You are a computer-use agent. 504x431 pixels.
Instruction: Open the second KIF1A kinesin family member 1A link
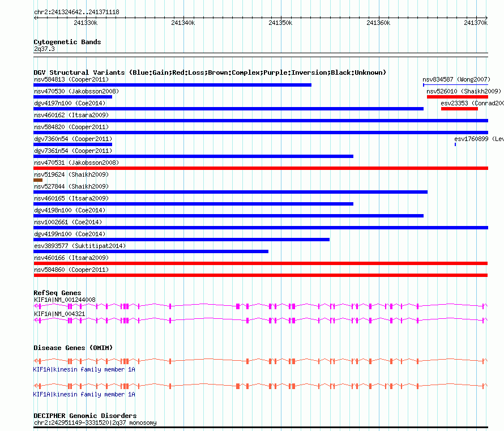[84, 394]
